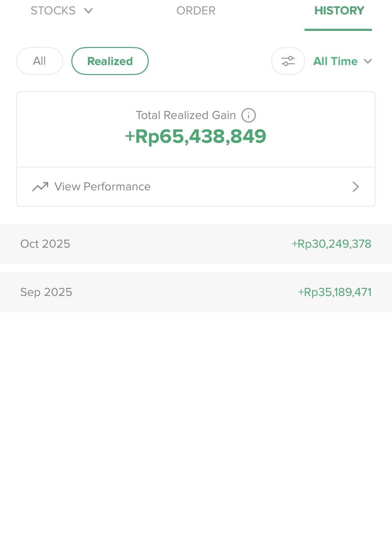The image size is (392, 546).
Task: Tap the Total Realized Gain label
Action: 186,115
